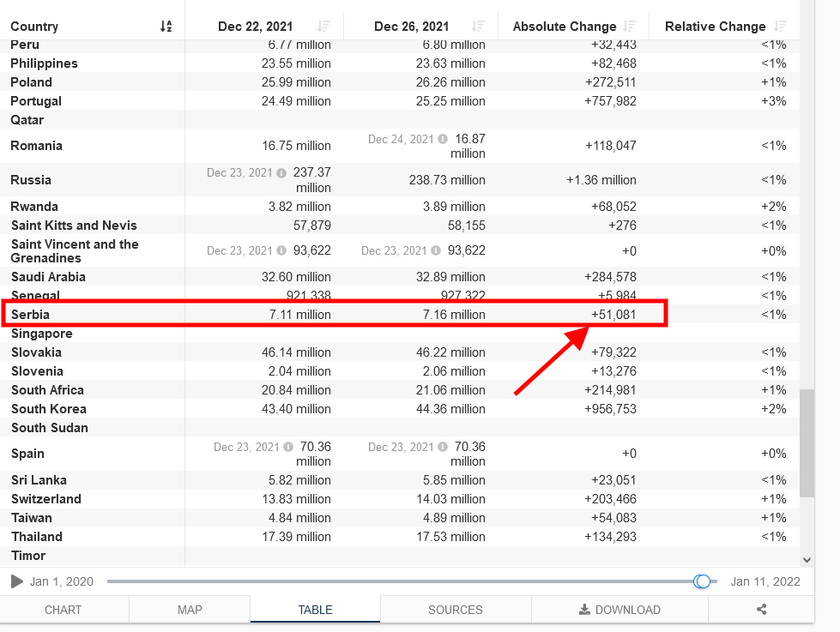This screenshot has width=840, height=632.
Task: Switch to the MAP tab
Action: pyautogui.click(x=190, y=610)
